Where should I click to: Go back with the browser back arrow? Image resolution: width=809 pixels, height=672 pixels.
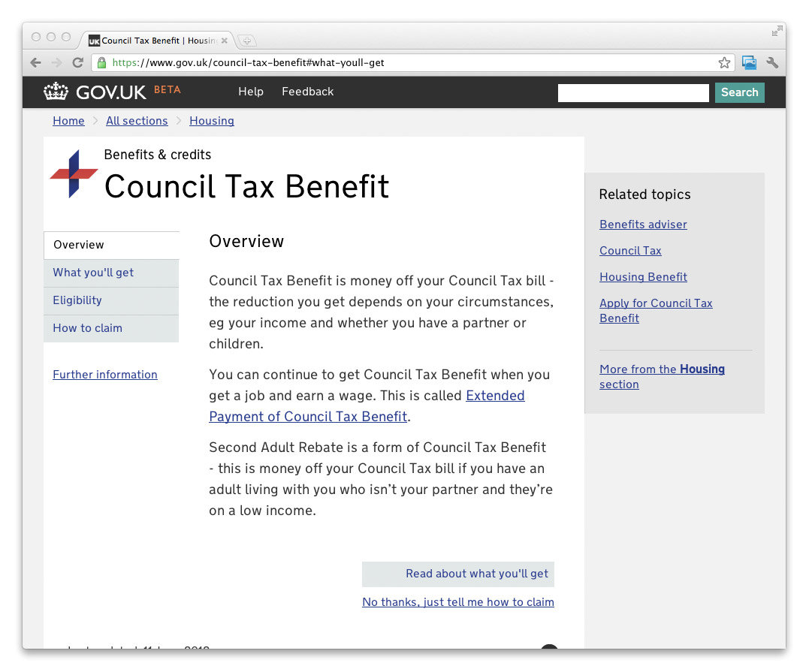pyautogui.click(x=35, y=63)
